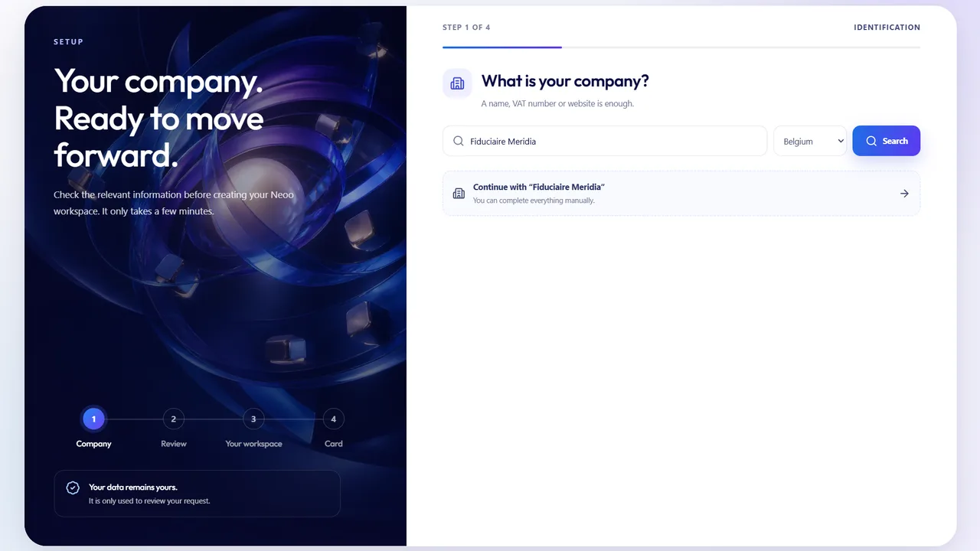Screen dimensions: 980x551
Task: Open the Belgium country dropdown
Action: [x=810, y=141]
